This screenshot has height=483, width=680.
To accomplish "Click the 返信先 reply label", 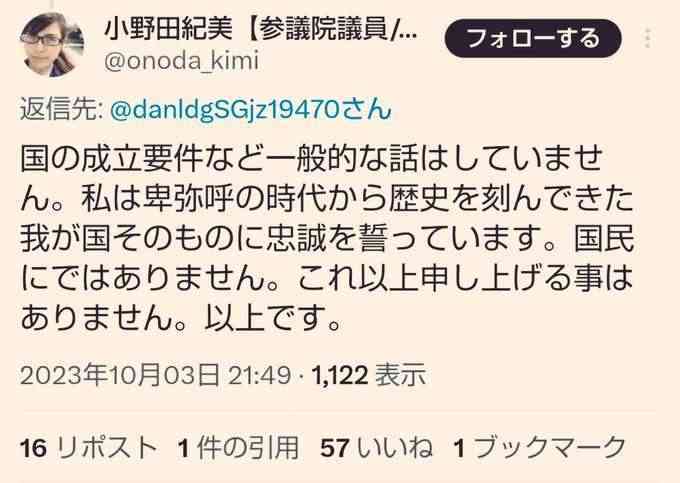I will tap(61, 110).
